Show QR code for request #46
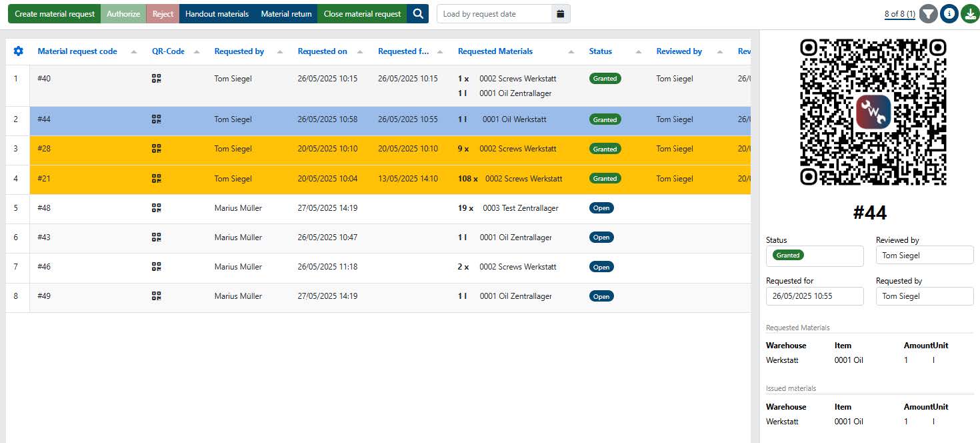This screenshot has width=980, height=443. [157, 266]
